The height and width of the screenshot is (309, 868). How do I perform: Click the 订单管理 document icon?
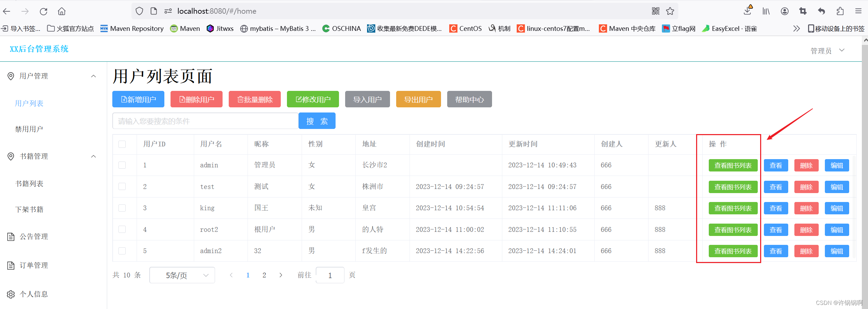coord(11,265)
